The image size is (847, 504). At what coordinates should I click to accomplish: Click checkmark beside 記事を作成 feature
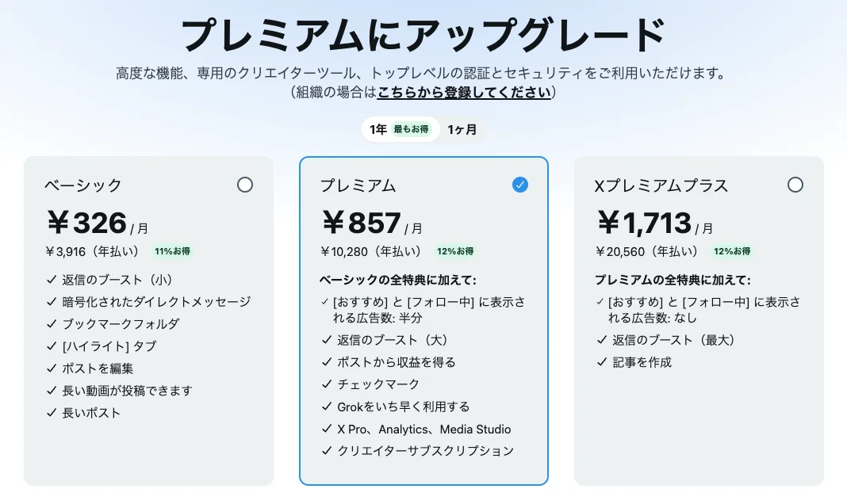coord(600,362)
